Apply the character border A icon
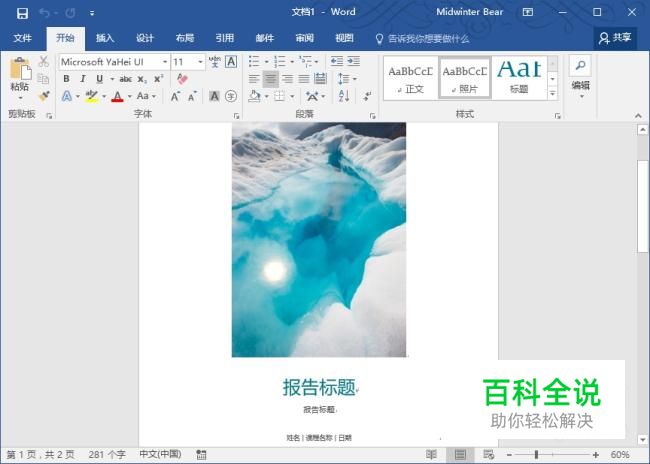The height and width of the screenshot is (464, 650). [x=231, y=62]
